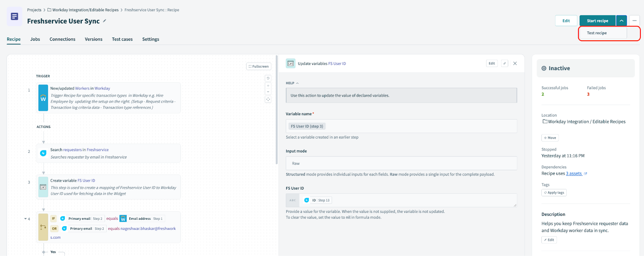This screenshot has height=256, width=644.
Task: Open the Connections tab
Action: [62, 39]
